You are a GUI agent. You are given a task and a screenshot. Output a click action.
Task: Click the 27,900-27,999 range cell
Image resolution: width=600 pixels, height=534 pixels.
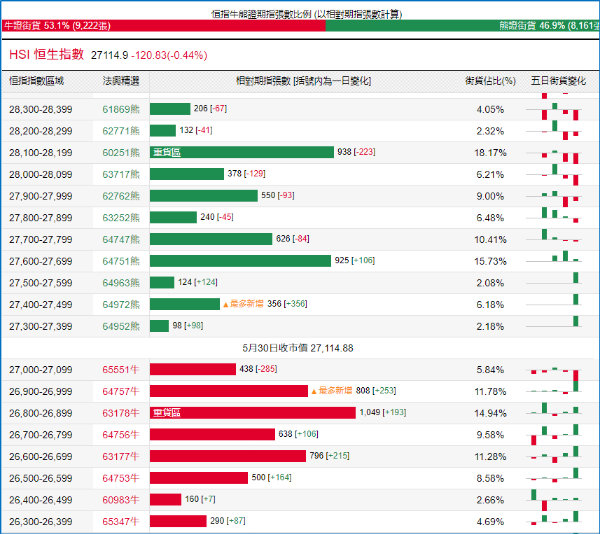click(41, 196)
